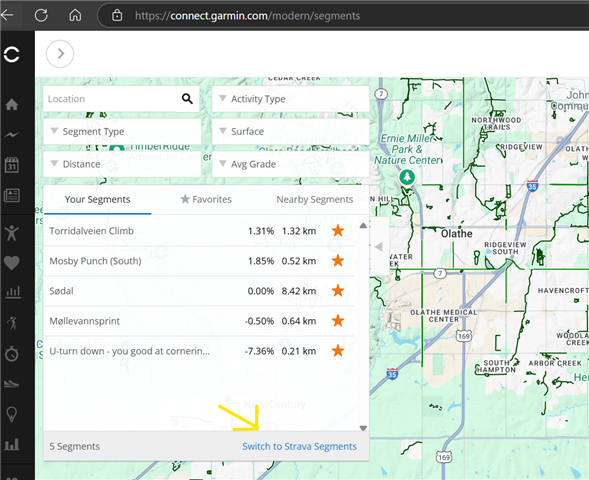Click the Arbor Creek map label
Image resolution: width=589 pixels, height=480 pixels.
(x=555, y=363)
